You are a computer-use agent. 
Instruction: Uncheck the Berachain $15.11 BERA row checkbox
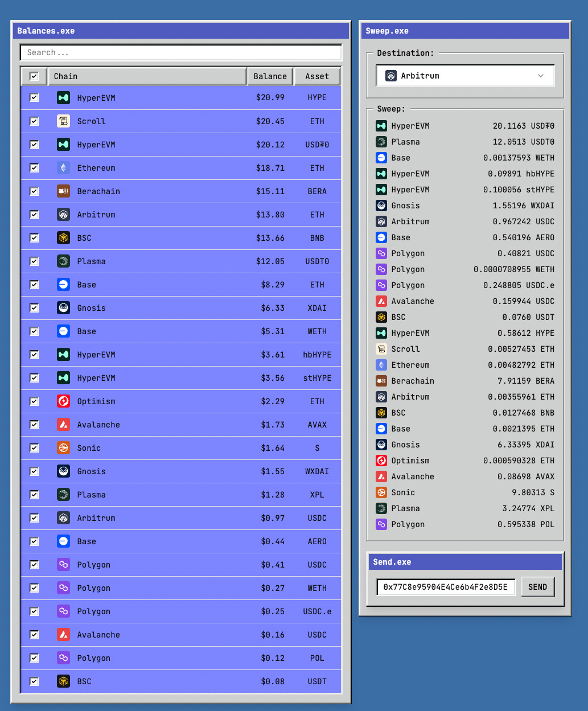(x=34, y=191)
